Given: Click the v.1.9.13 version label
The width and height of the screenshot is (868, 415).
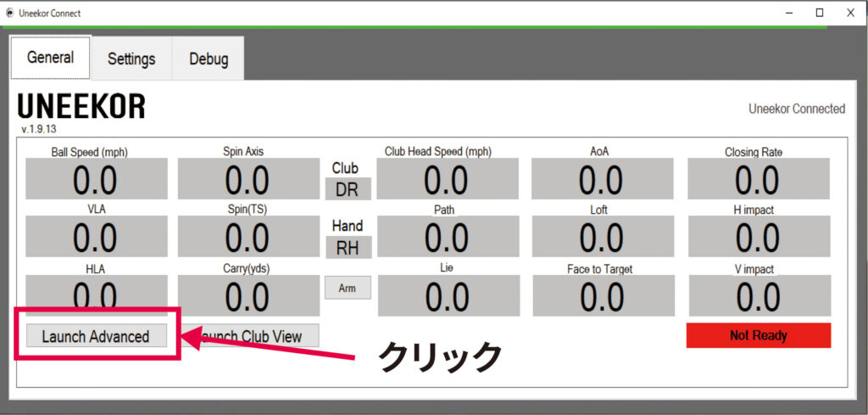Looking at the screenshot, I should tap(39, 129).
